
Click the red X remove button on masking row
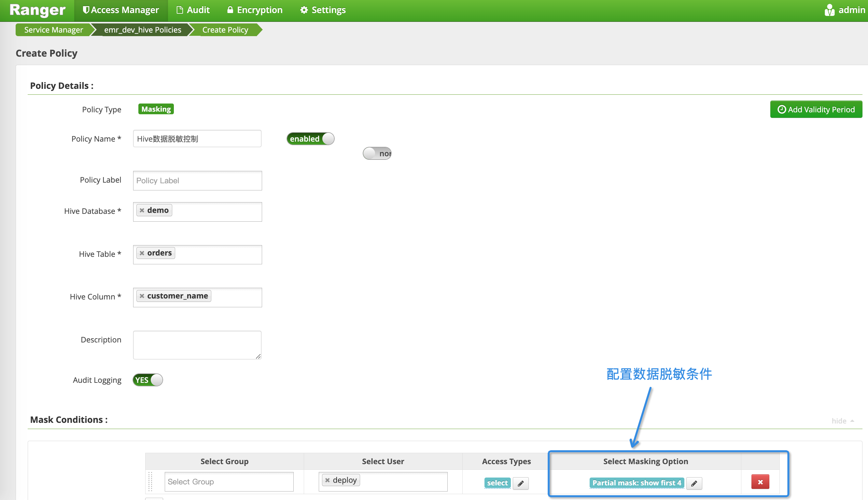761,481
